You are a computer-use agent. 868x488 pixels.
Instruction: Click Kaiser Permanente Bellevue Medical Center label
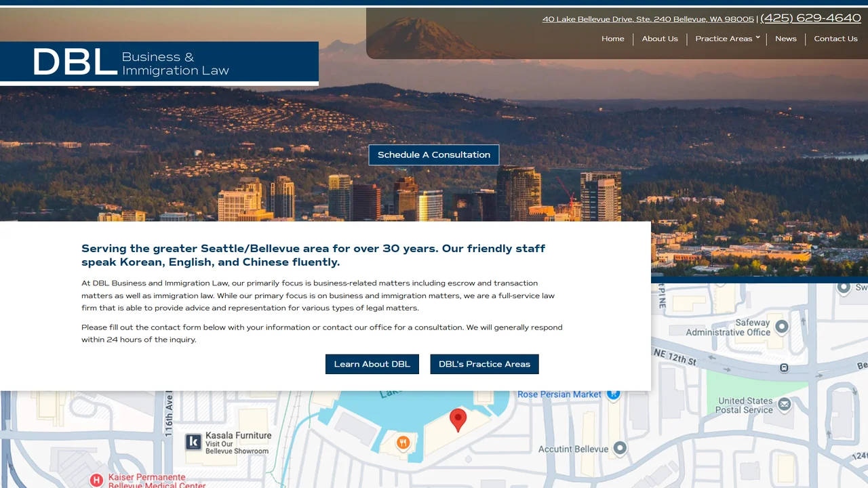(x=157, y=482)
